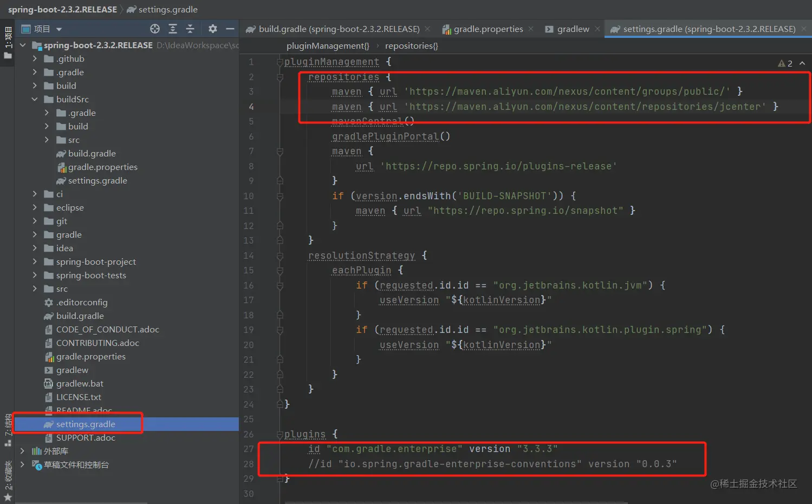Screen dimensions: 812x504
Task: Expand the top-level .gradle folder
Action: pos(35,72)
